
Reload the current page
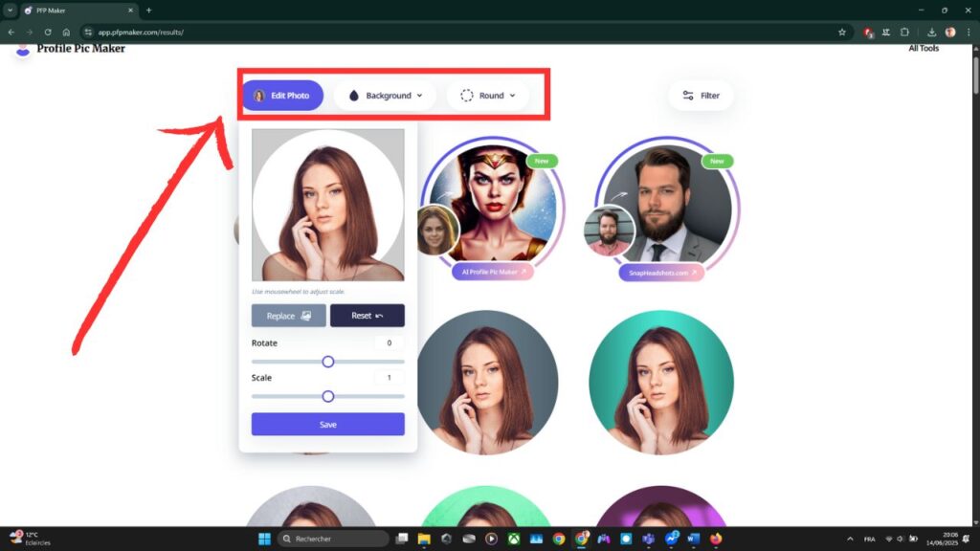[x=48, y=32]
